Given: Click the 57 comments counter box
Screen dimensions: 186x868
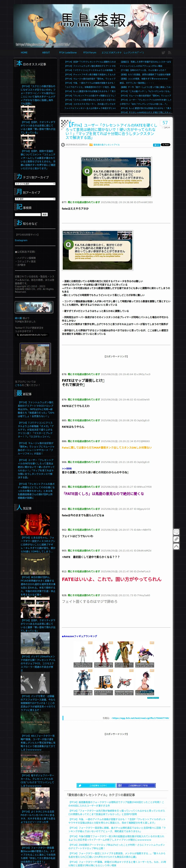Looking at the screenshot, I should tap(165, 124).
